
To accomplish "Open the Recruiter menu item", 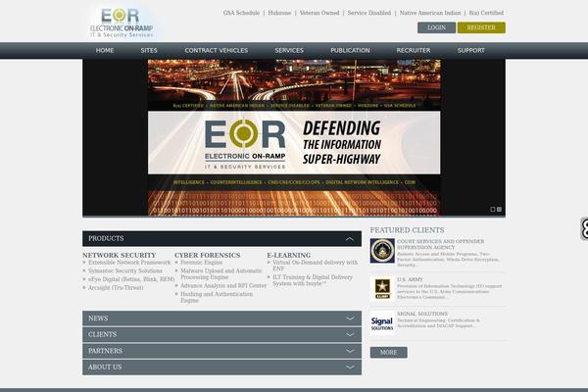I will [414, 50].
